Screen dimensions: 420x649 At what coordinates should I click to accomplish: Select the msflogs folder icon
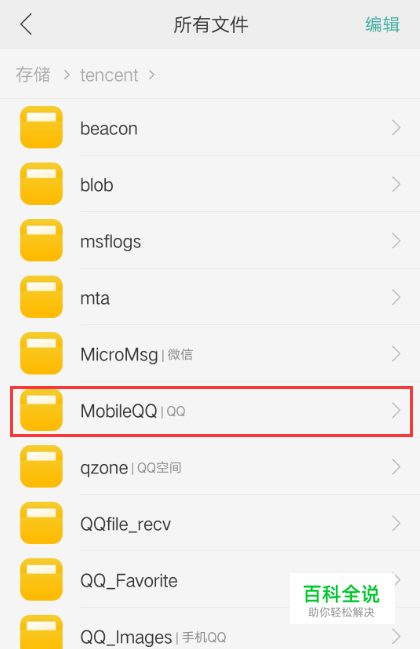tap(41, 240)
